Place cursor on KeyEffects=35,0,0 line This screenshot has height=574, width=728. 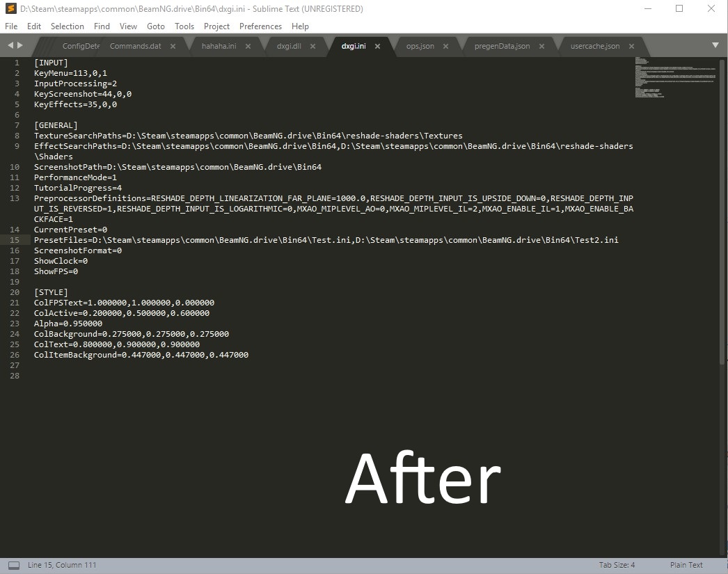click(x=75, y=104)
